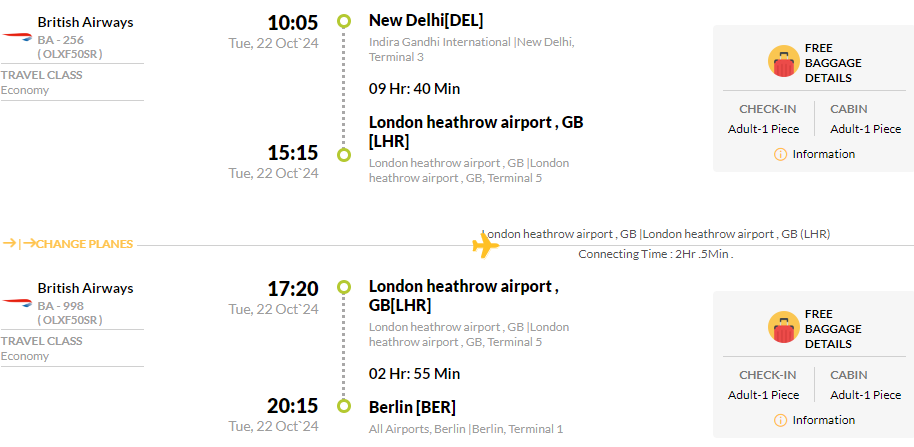
Task: Click the yellow airplane icon on layover line
Action: point(485,245)
